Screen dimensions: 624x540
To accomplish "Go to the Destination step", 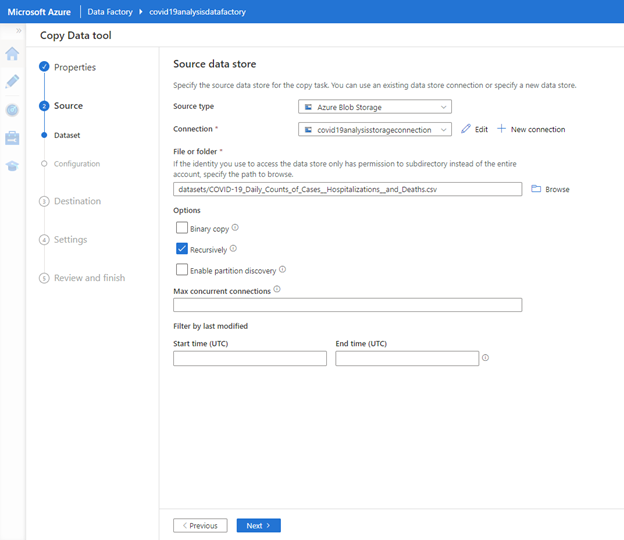I will [x=77, y=201].
